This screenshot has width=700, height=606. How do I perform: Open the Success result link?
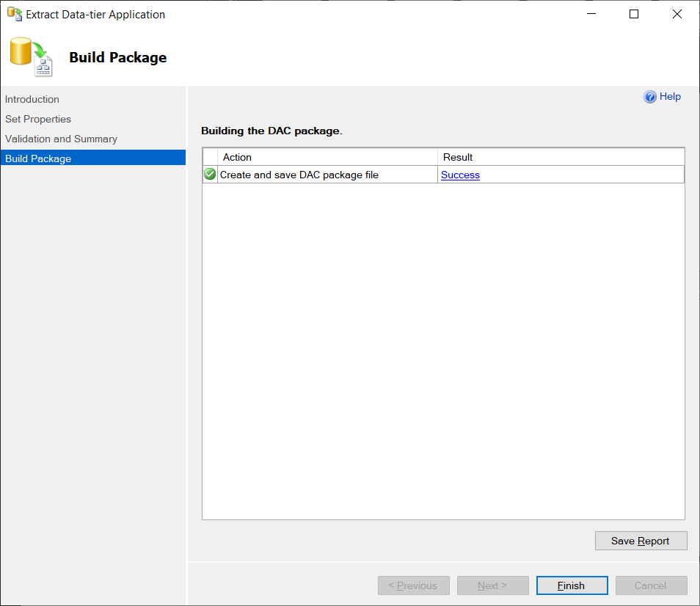[460, 175]
